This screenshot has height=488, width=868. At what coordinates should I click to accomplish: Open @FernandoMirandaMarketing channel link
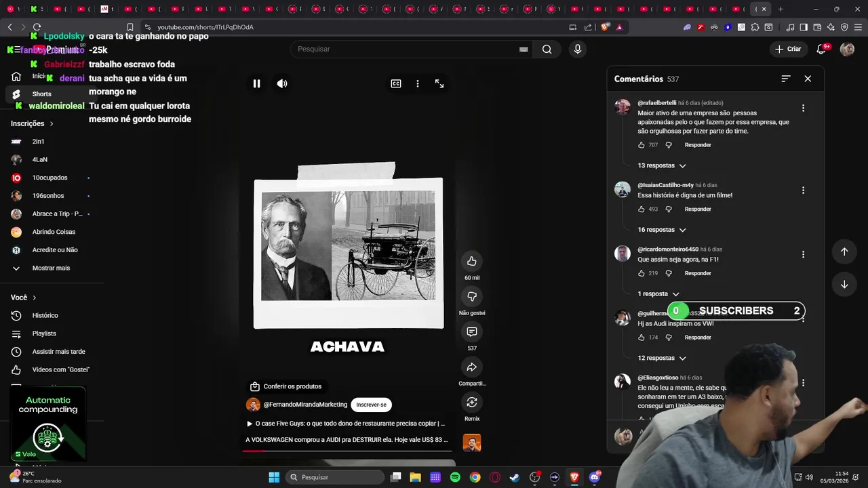coord(305,405)
